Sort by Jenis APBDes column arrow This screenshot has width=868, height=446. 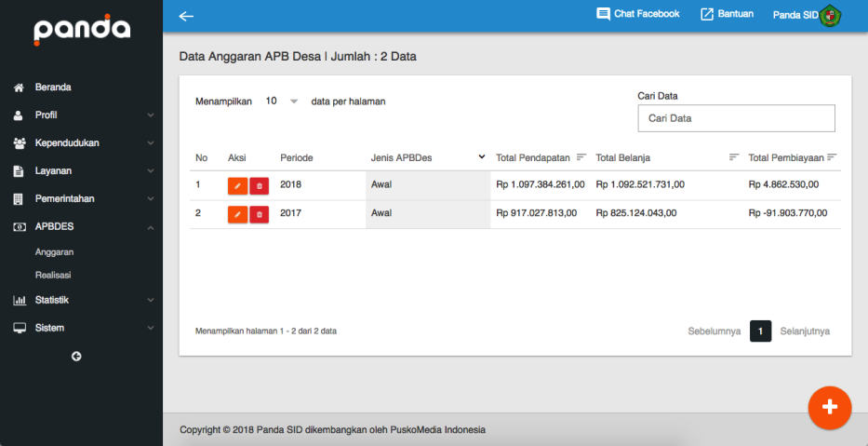(x=482, y=156)
